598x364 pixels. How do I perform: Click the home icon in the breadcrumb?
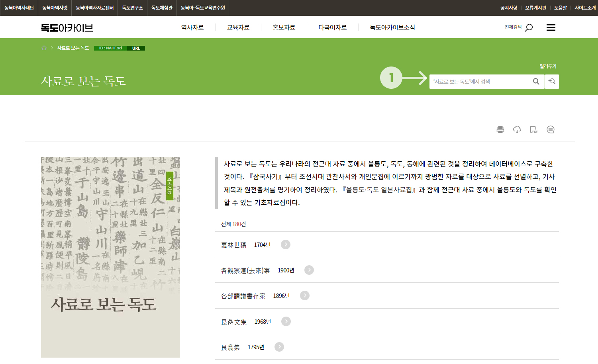point(44,47)
